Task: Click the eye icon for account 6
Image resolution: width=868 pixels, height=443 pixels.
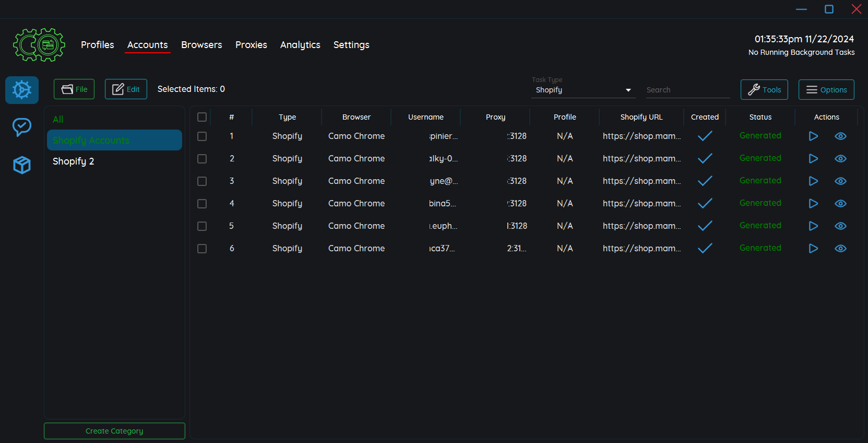Action: [840, 249]
